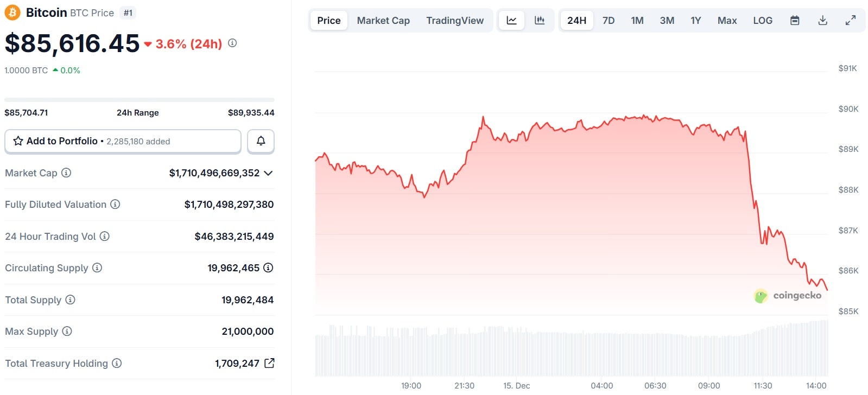This screenshot has width=868, height=395.
Task: Click the Market Cap info icon
Action: [66, 173]
